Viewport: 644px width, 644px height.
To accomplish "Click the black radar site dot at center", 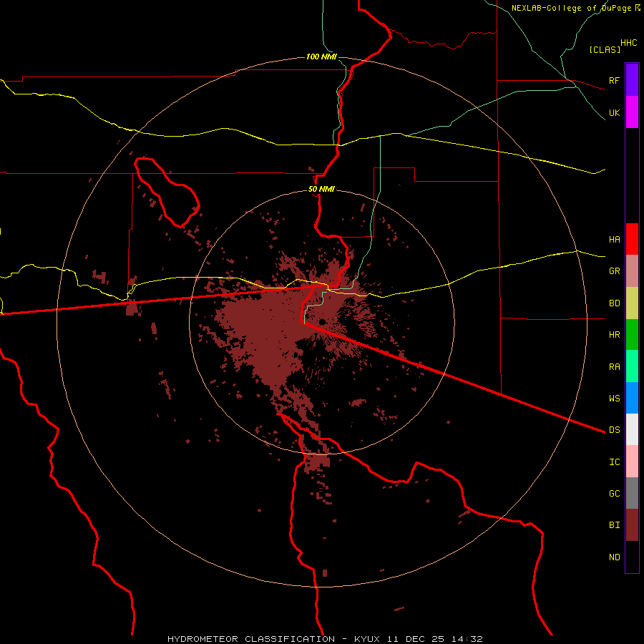I will 322,321.
